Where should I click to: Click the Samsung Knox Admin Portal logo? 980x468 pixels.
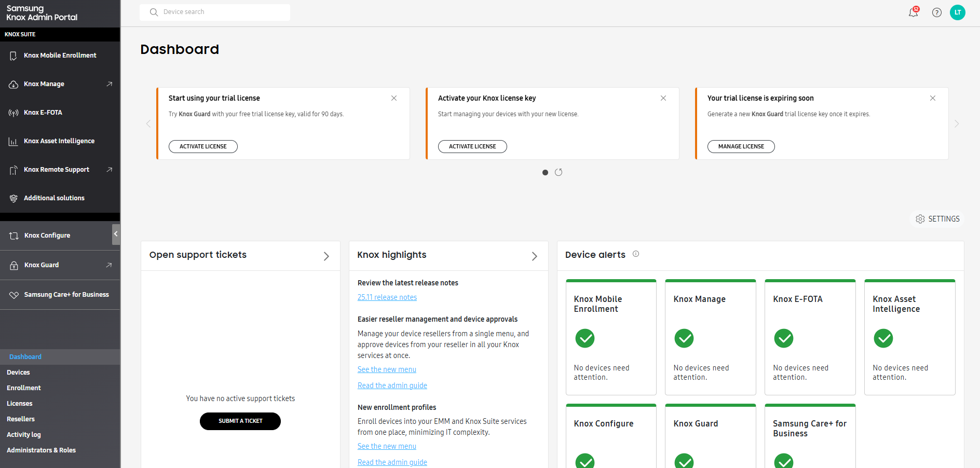(x=42, y=13)
